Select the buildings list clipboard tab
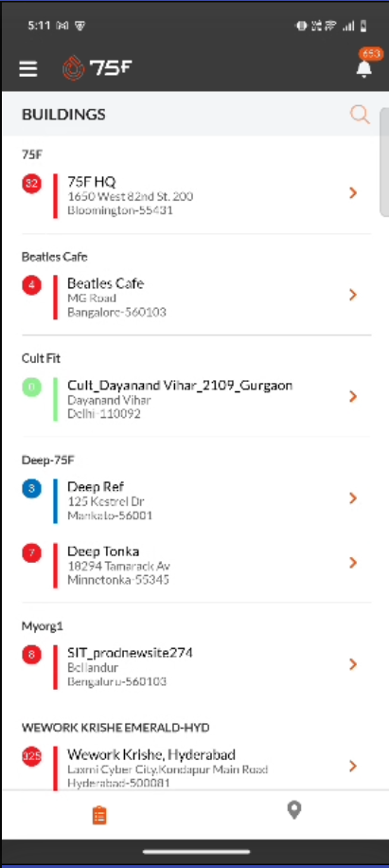 click(x=99, y=815)
